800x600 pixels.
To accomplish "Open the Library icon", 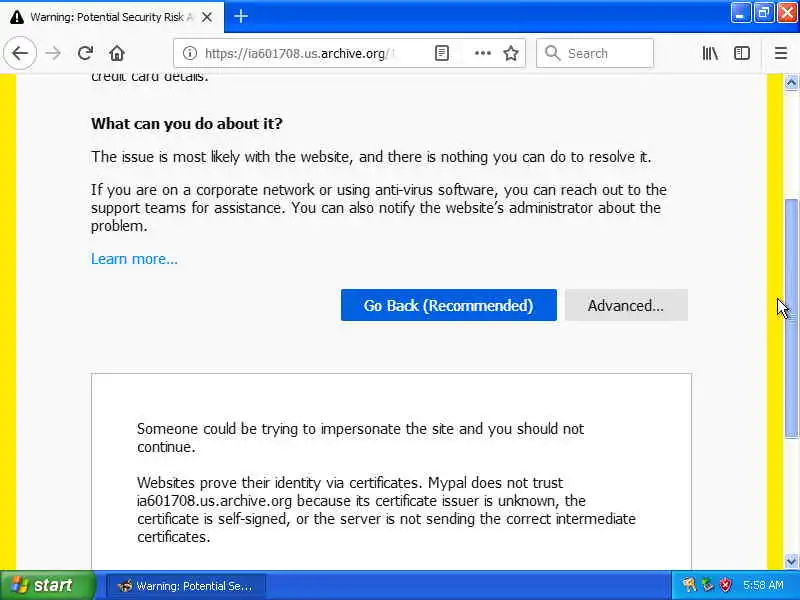I will 710,53.
